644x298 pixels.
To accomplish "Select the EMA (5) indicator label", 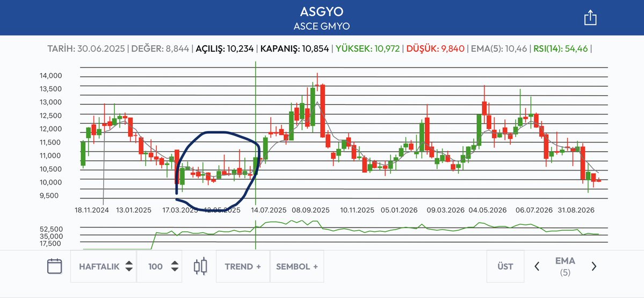I will click(x=565, y=266).
